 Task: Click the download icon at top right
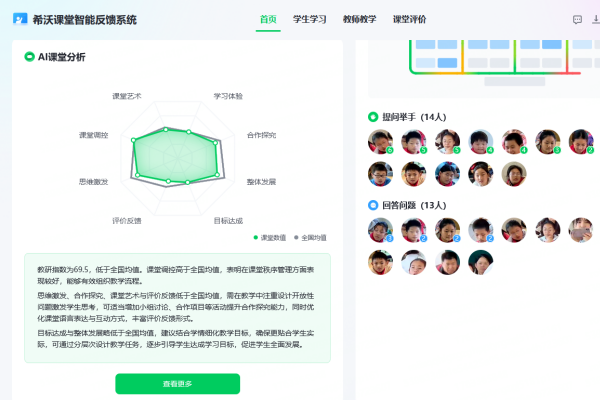click(596, 19)
